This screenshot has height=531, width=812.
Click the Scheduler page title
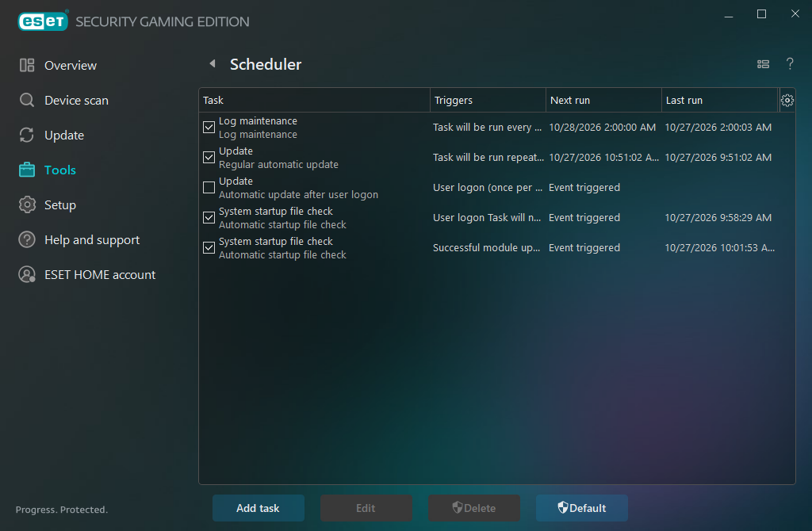pyautogui.click(x=266, y=64)
